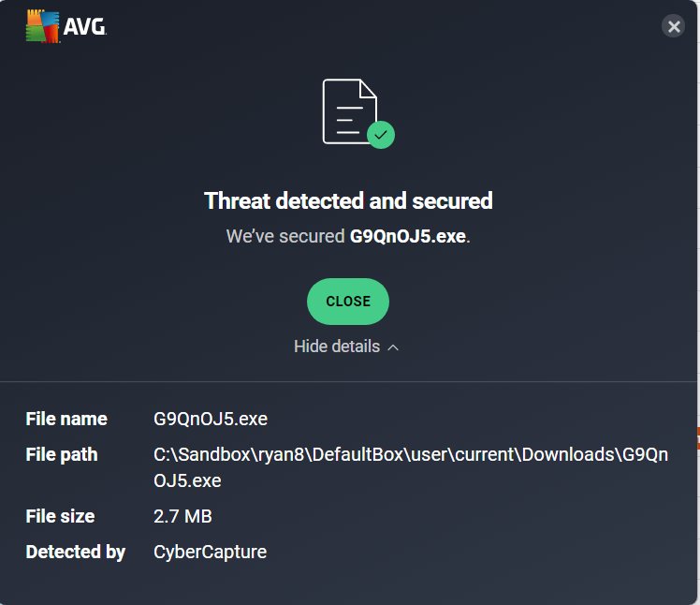Click the CyberCapture detection value
Viewport: 700px width, 605px height.
tap(210, 552)
